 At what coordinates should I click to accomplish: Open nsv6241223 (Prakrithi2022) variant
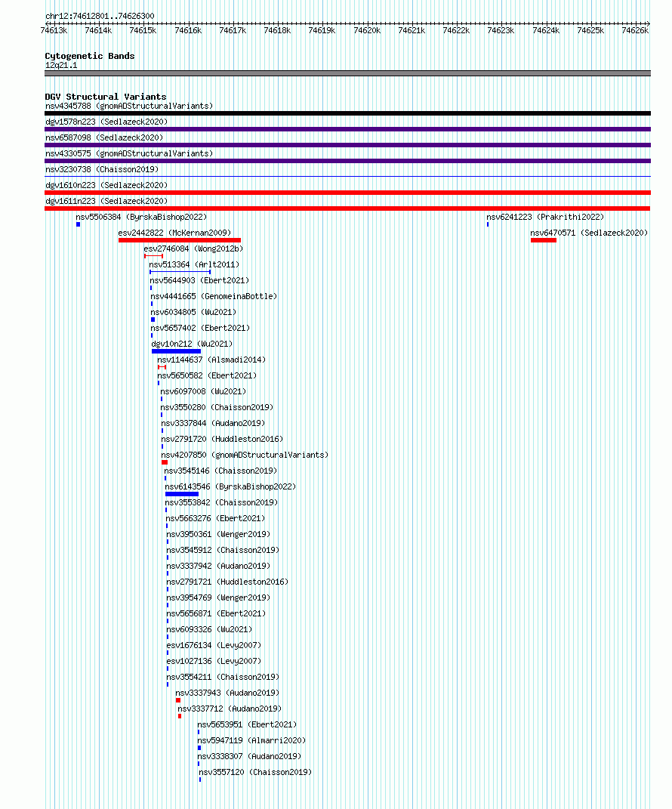[x=545, y=218]
